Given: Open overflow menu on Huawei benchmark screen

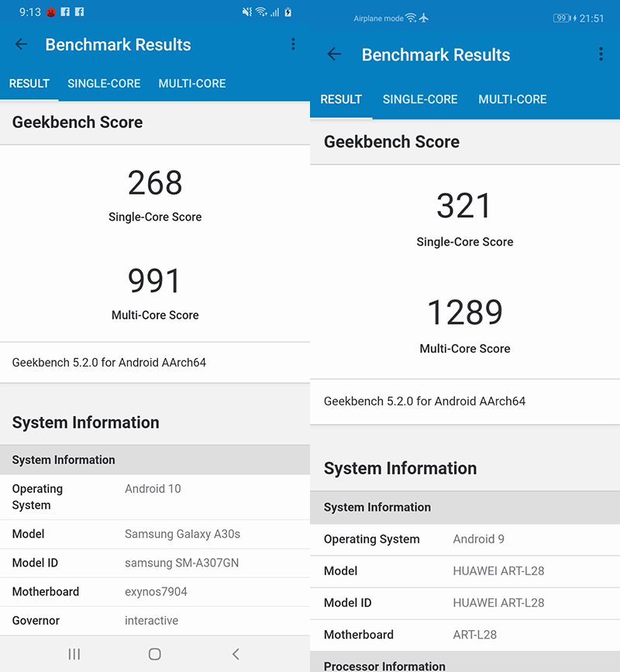Looking at the screenshot, I should pos(601,54).
